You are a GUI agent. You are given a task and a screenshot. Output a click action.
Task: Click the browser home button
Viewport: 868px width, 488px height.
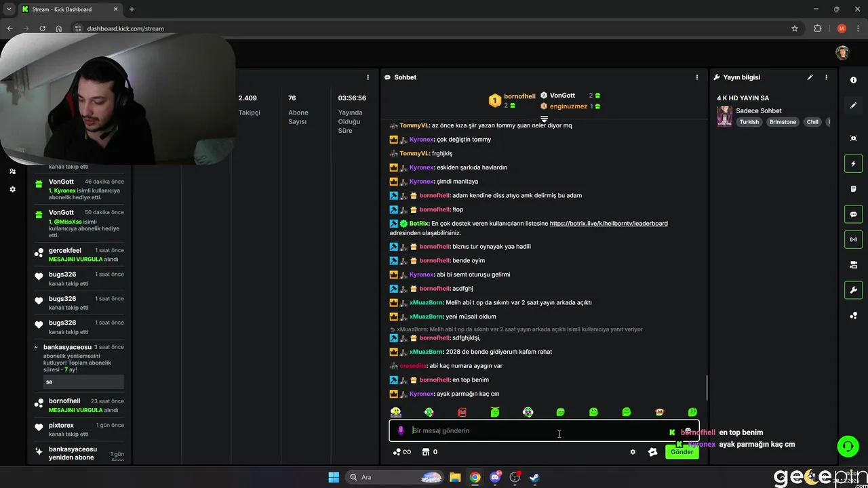[x=59, y=28]
